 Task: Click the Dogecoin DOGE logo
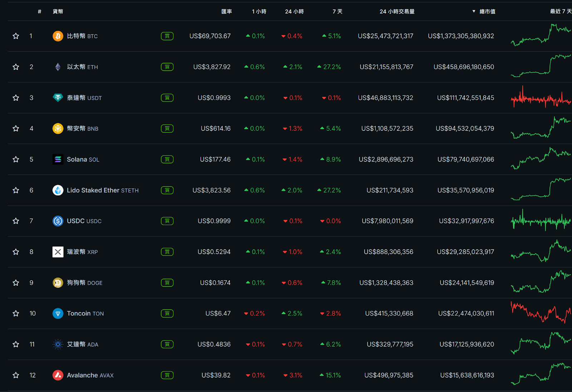58,283
